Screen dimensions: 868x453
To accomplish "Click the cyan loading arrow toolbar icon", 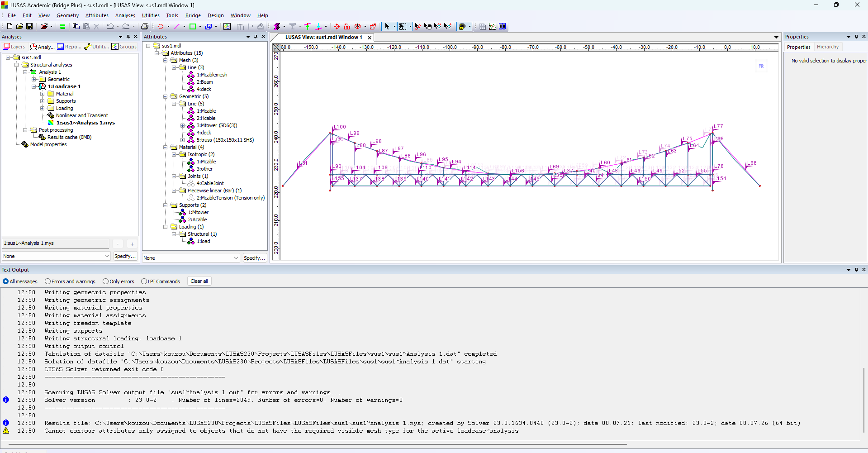I will [318, 27].
